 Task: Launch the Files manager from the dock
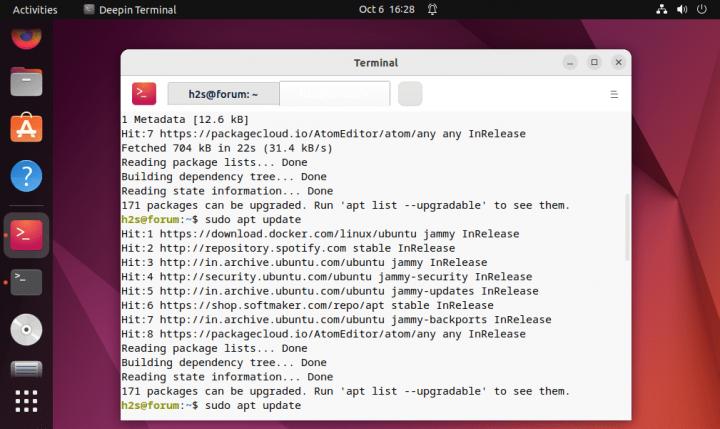27,81
